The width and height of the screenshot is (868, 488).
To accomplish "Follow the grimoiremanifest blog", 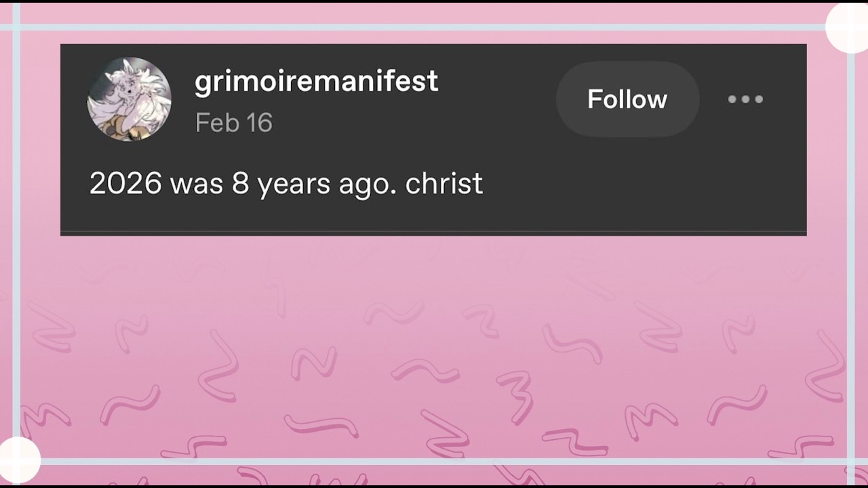I will click(x=627, y=100).
